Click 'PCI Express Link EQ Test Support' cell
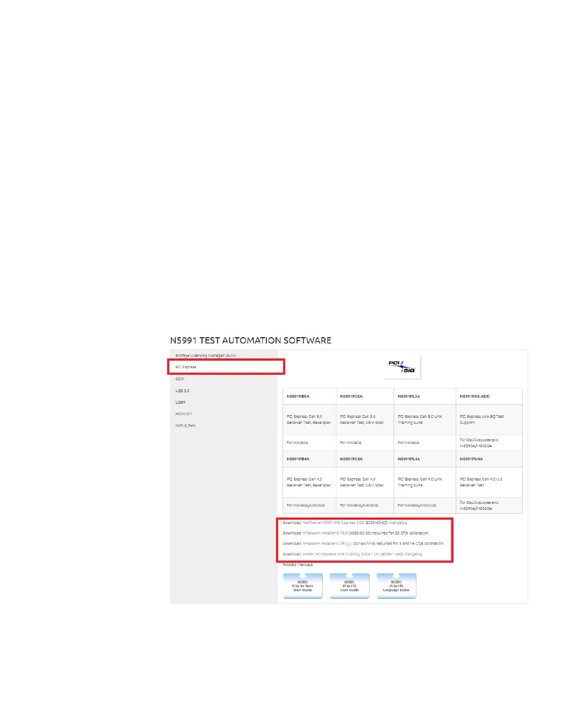Screen dimensions: 588x706 (x=489, y=419)
